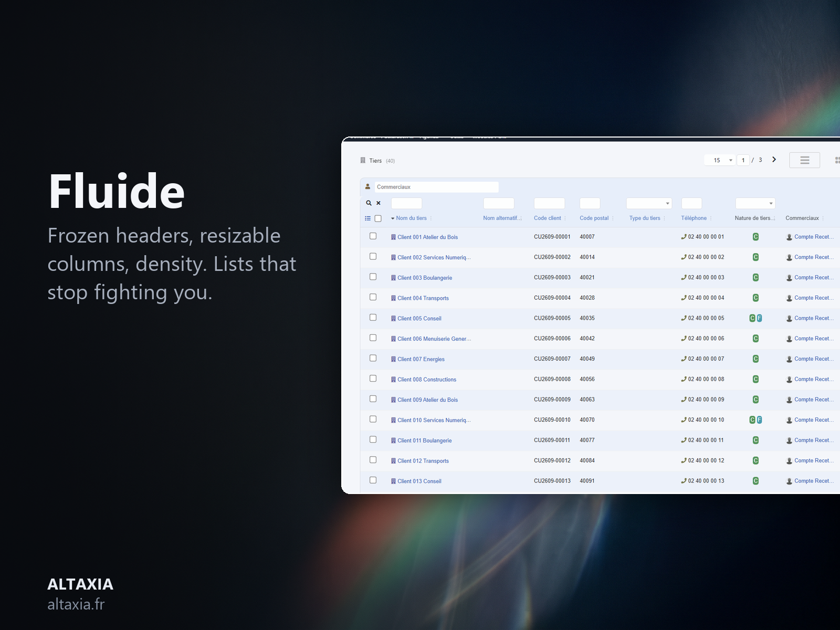Sort by Type du tiers column header
The width and height of the screenshot is (840, 630).
(x=645, y=218)
